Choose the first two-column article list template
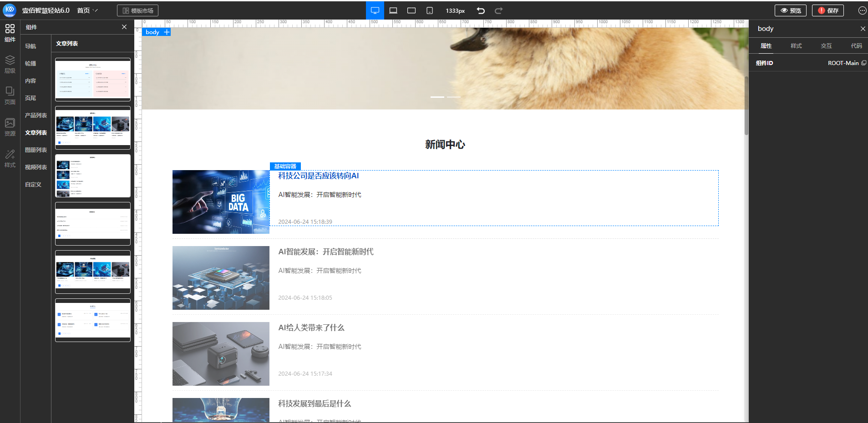Viewport: 868px width, 423px height. click(93, 80)
